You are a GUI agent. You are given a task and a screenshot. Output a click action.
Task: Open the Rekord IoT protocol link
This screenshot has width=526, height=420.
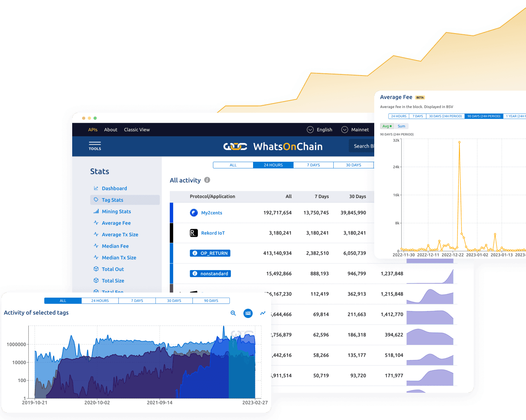(x=213, y=233)
